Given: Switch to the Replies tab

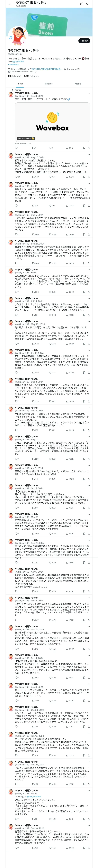Looking at the screenshot, I should pyautogui.click(x=49, y=84).
